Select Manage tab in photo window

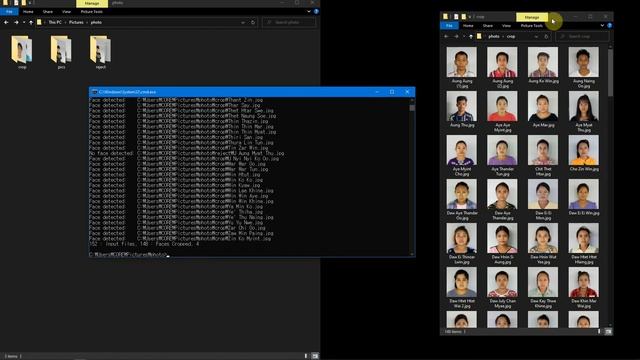coord(92,3)
